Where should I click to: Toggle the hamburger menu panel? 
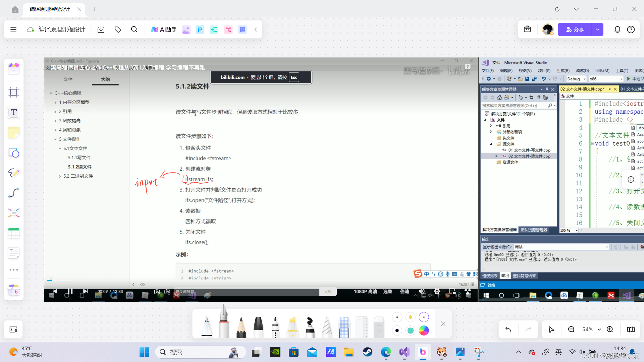pyautogui.click(x=13, y=29)
